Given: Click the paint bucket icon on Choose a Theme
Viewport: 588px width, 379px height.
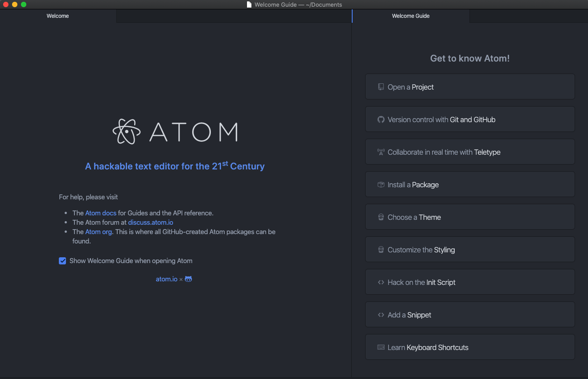Looking at the screenshot, I should click(x=381, y=217).
